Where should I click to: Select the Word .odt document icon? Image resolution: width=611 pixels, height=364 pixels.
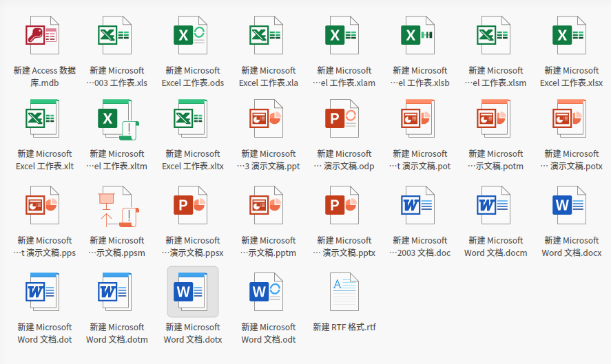[266, 292]
